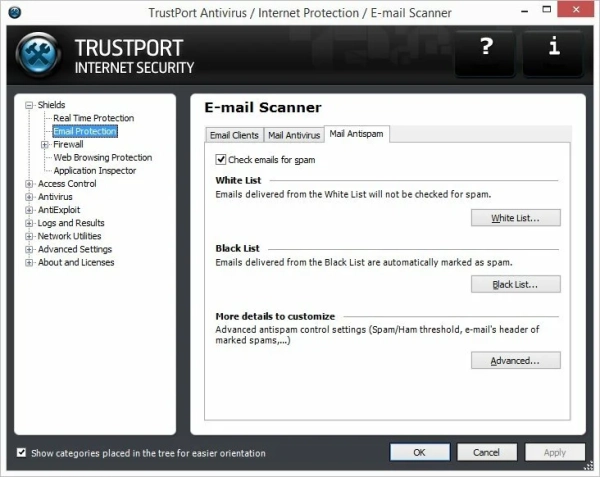Maximize the TrustPort window
This screenshot has height=477, width=600.
547,10
